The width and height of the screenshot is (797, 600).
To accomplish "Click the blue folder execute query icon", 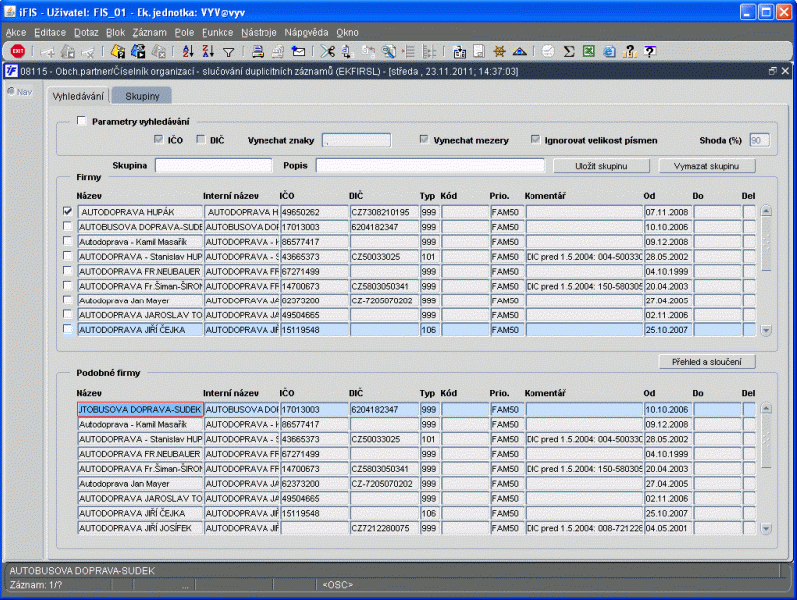I will 138,51.
